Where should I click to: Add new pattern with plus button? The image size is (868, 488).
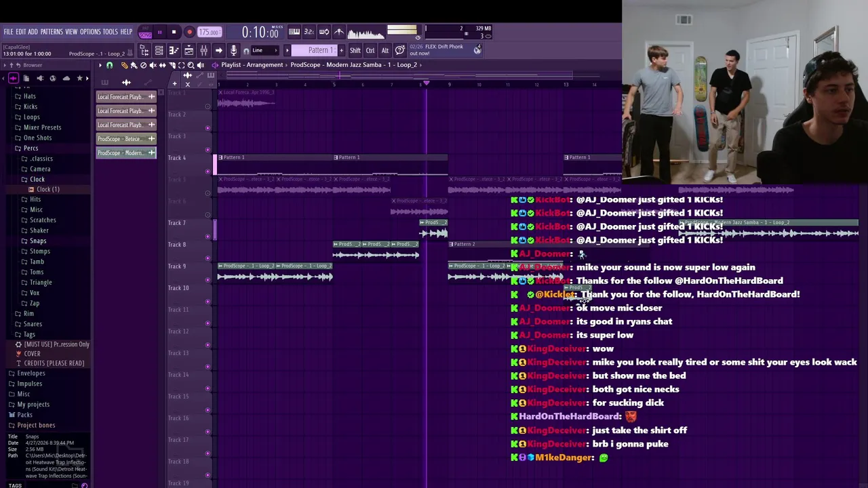point(342,50)
